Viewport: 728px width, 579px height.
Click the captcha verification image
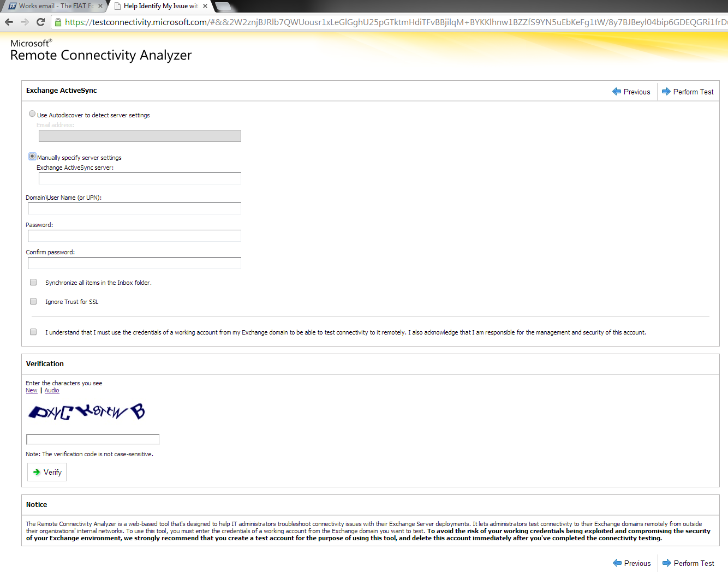[86, 412]
